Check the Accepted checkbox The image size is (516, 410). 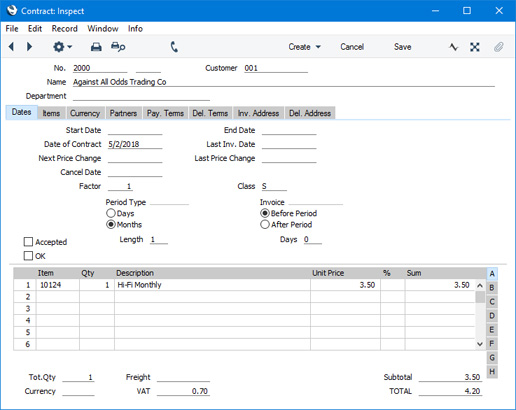28,242
